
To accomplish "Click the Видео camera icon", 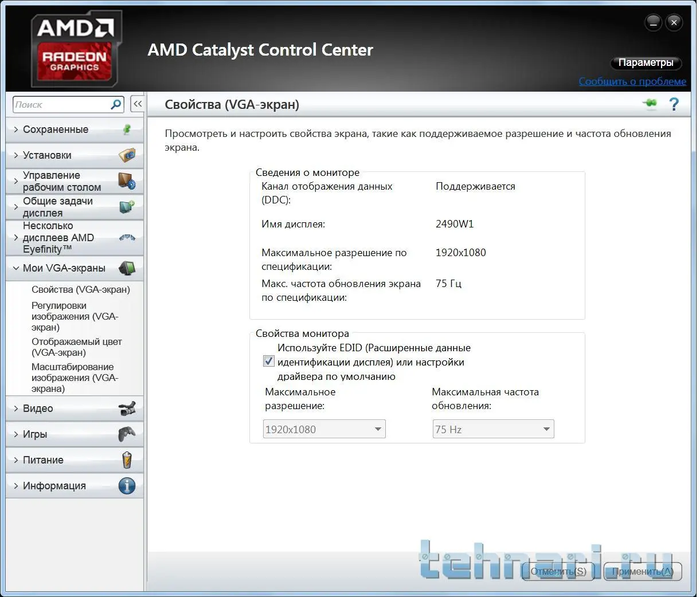I will [x=127, y=409].
